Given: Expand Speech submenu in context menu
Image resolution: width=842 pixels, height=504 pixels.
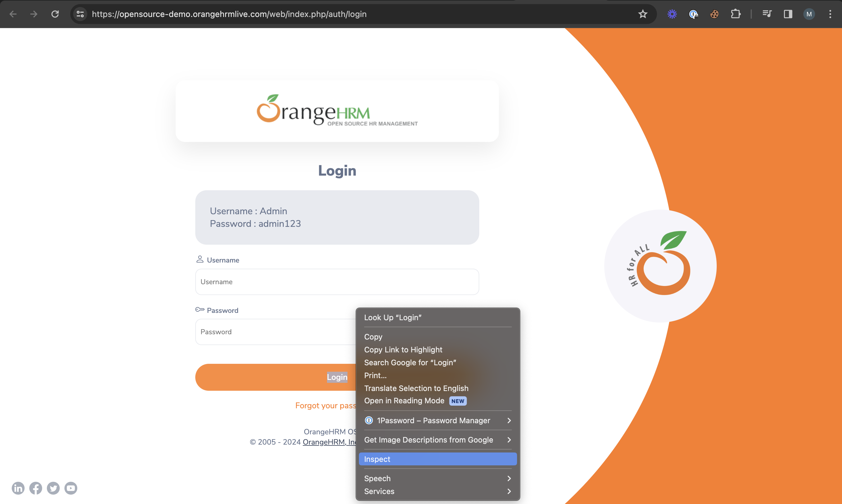Looking at the screenshot, I should click(509, 479).
